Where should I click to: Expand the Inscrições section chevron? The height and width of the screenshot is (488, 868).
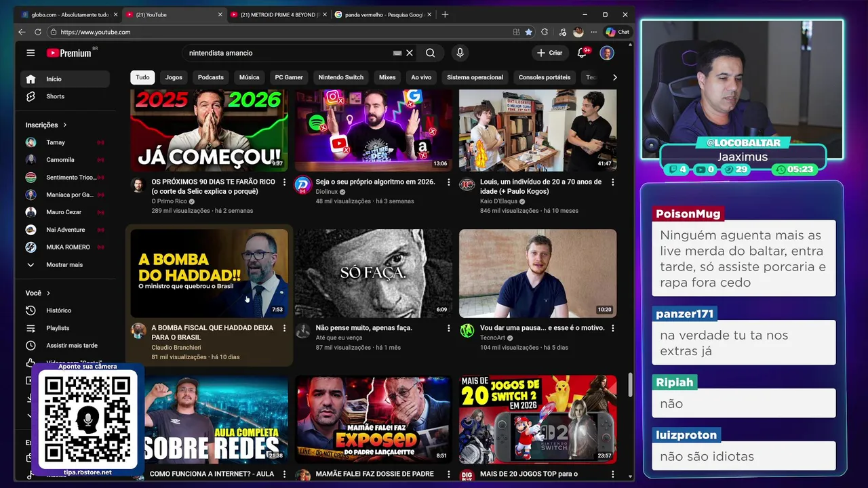point(65,125)
